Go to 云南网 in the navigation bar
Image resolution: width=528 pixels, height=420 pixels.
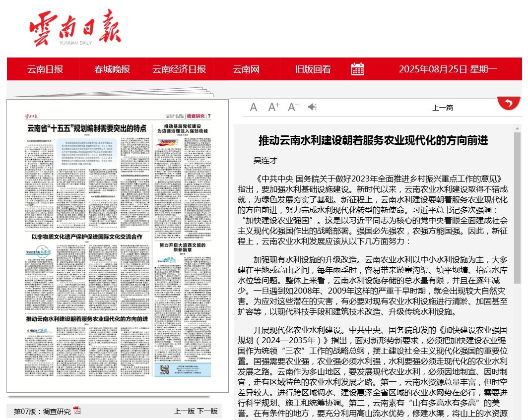tap(246, 69)
